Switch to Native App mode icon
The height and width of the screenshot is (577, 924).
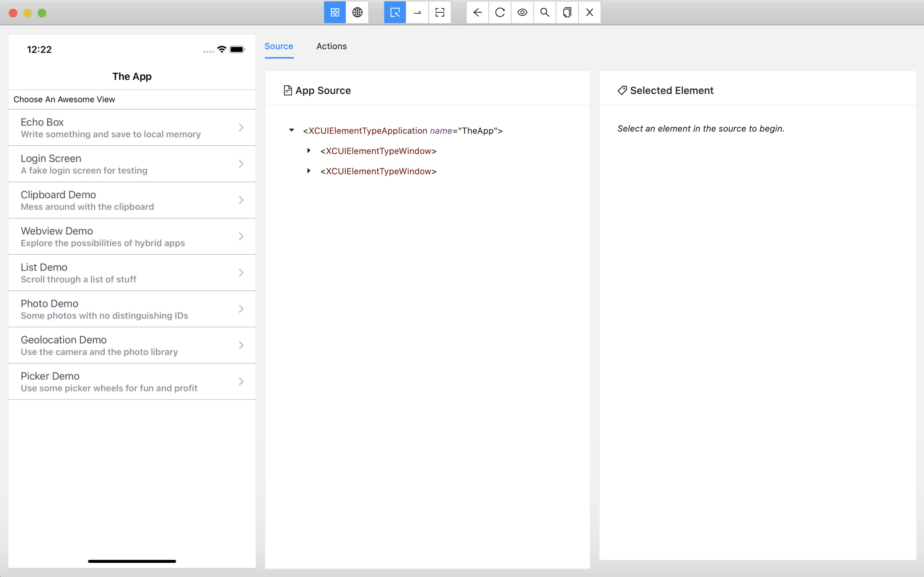335,13
